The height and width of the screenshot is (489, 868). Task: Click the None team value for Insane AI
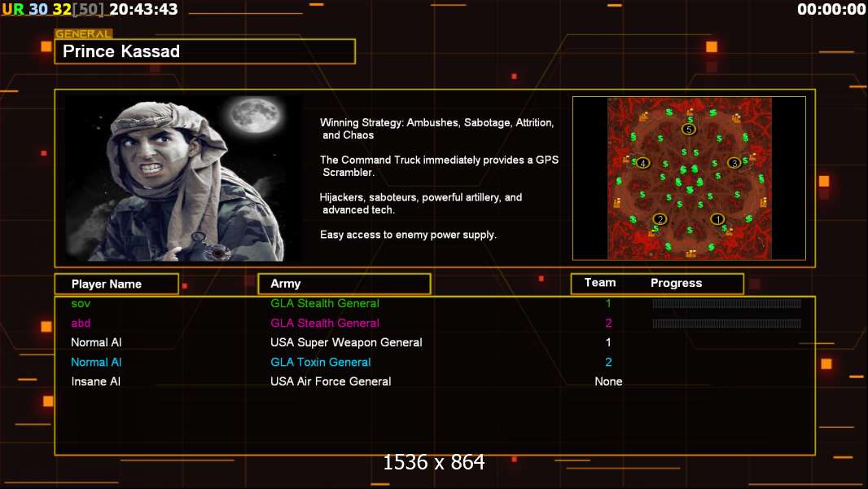pyautogui.click(x=608, y=381)
